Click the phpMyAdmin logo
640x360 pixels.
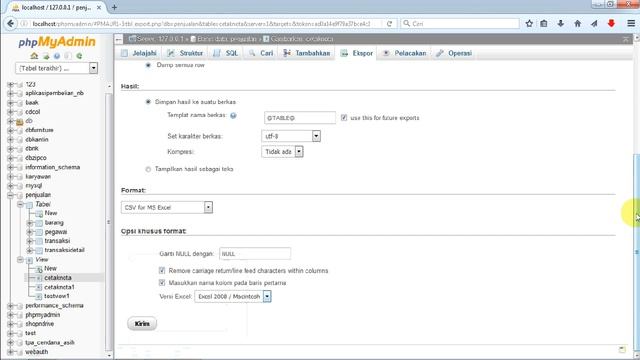click(x=57, y=42)
